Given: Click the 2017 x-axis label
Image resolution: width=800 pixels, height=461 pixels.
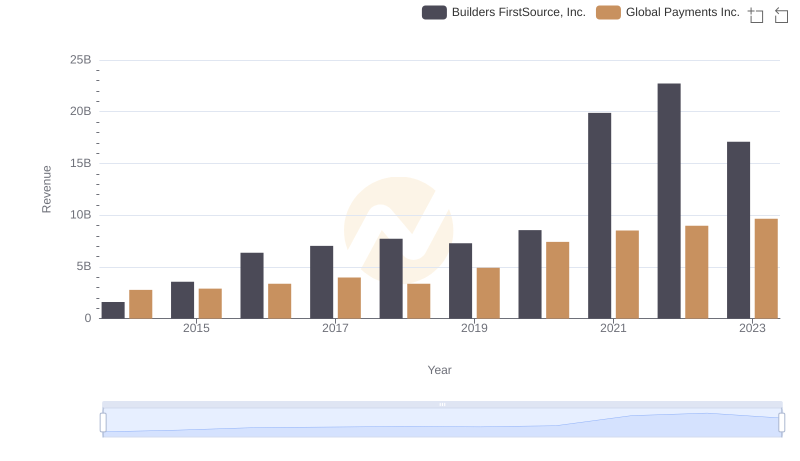Looking at the screenshot, I should 335,328.
